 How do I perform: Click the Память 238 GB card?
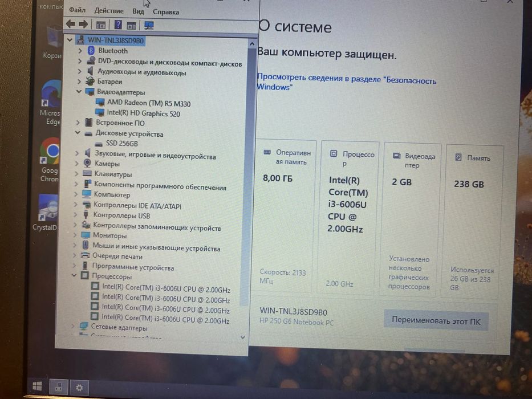coord(473,222)
